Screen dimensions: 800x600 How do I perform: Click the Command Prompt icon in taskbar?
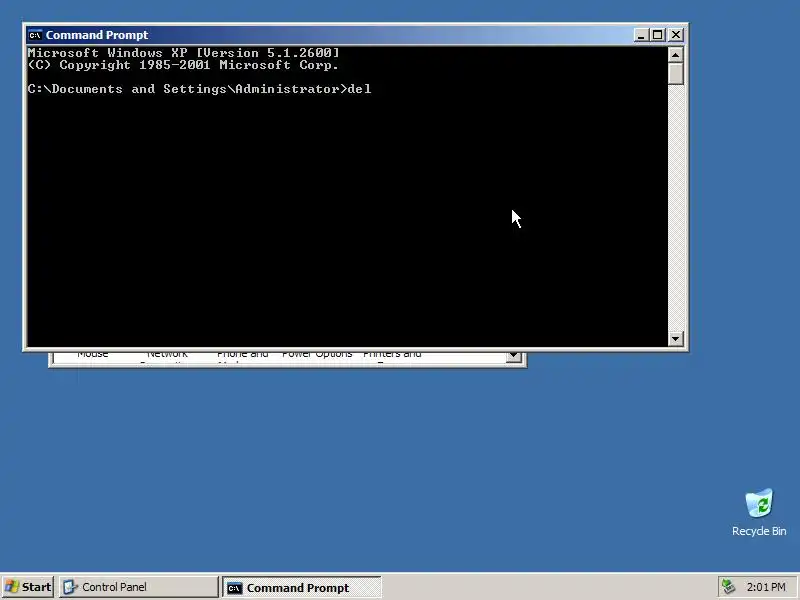(234, 588)
